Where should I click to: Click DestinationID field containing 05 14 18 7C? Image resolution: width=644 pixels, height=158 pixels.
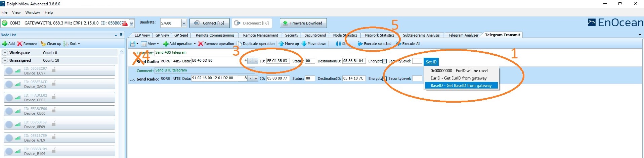point(354,78)
